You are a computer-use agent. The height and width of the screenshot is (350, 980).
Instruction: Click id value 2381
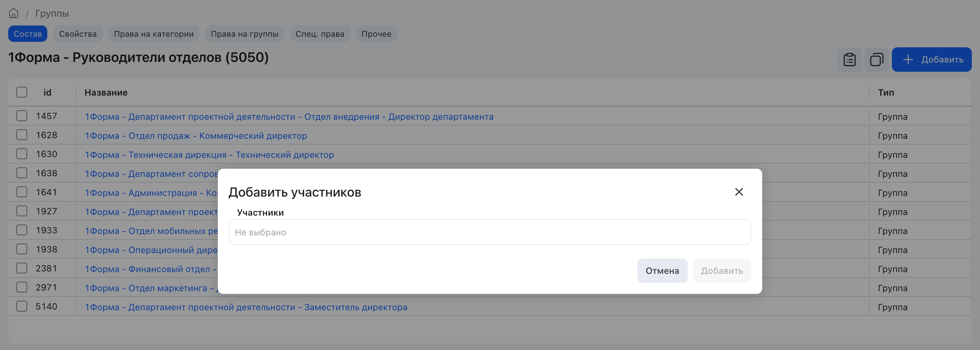pos(46,268)
